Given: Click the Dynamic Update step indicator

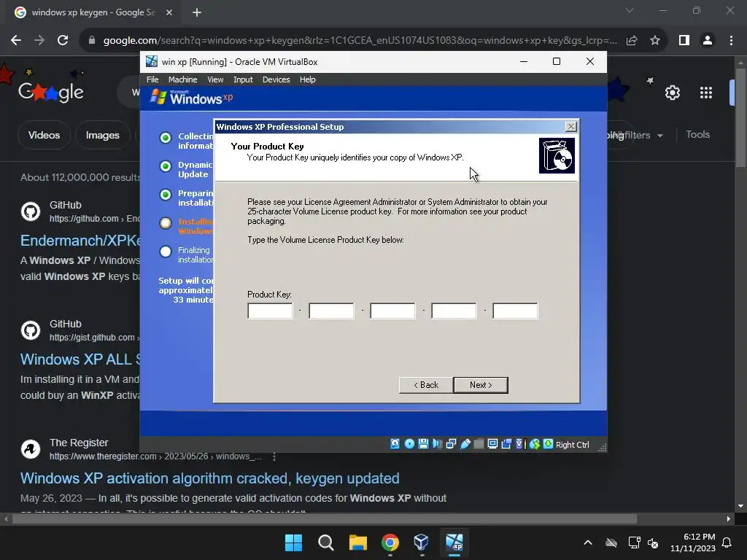Looking at the screenshot, I should click(x=166, y=166).
